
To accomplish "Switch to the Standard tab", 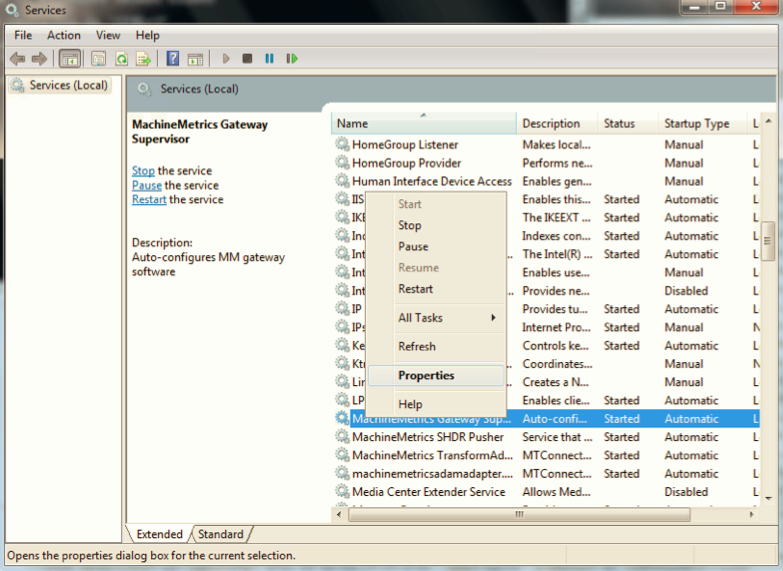I will point(220,534).
